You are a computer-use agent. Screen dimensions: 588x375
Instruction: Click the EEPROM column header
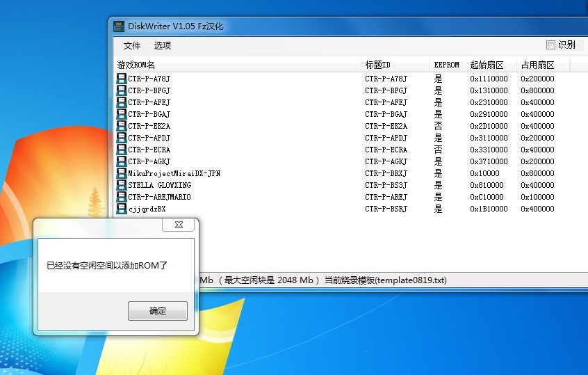pos(448,65)
